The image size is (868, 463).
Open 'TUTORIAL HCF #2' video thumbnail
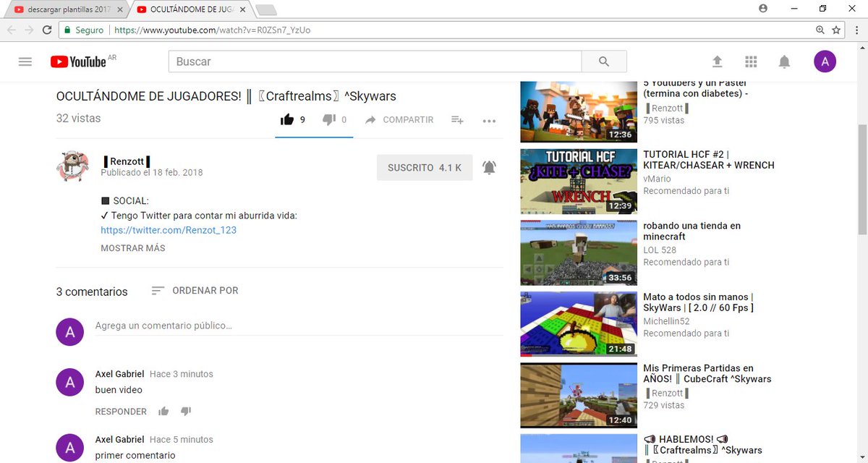(x=578, y=181)
